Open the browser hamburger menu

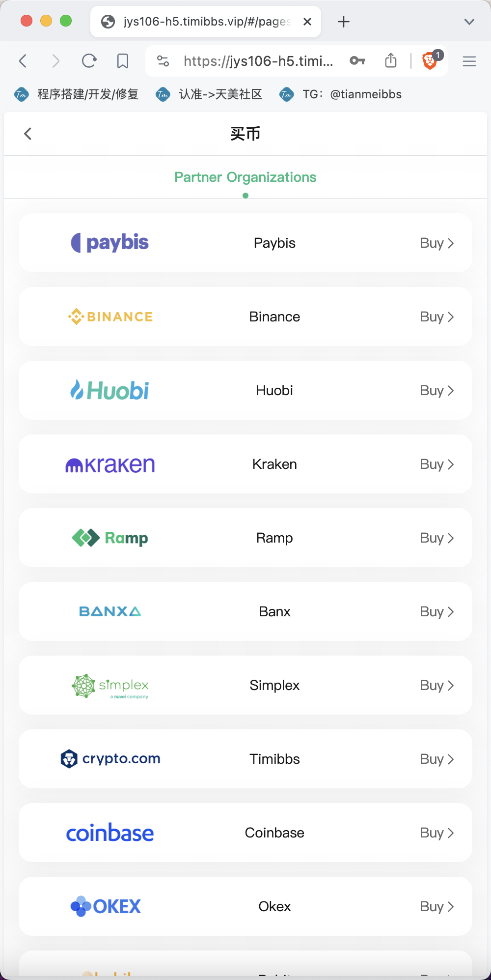coord(469,61)
